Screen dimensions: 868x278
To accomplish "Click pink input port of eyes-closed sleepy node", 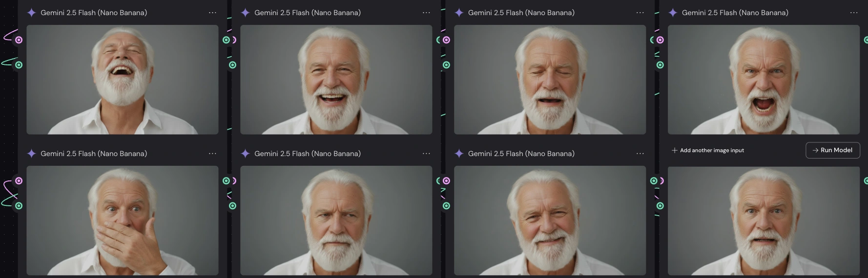I will 446,40.
